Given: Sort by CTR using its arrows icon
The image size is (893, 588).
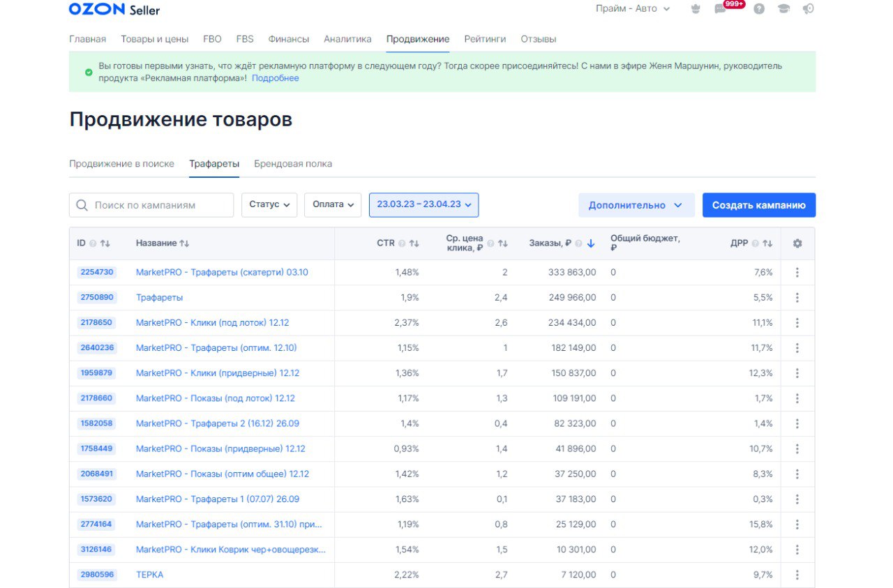Looking at the screenshot, I should coord(414,243).
